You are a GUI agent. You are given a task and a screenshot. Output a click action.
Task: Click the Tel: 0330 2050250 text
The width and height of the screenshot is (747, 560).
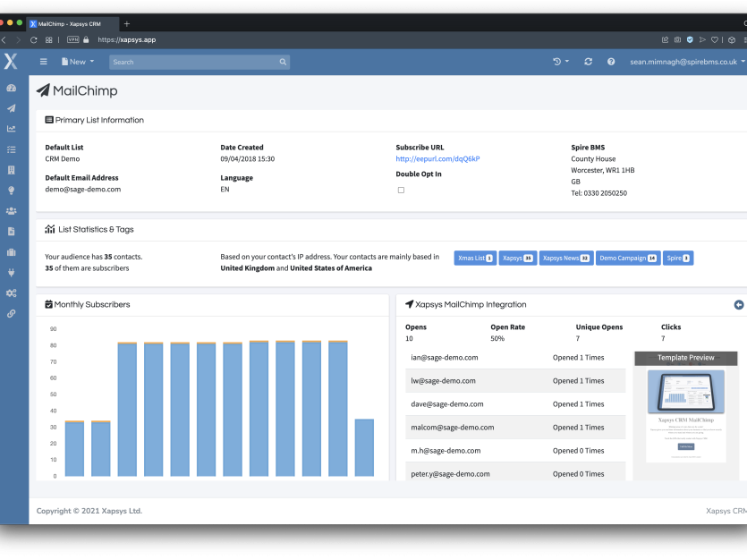pos(598,193)
